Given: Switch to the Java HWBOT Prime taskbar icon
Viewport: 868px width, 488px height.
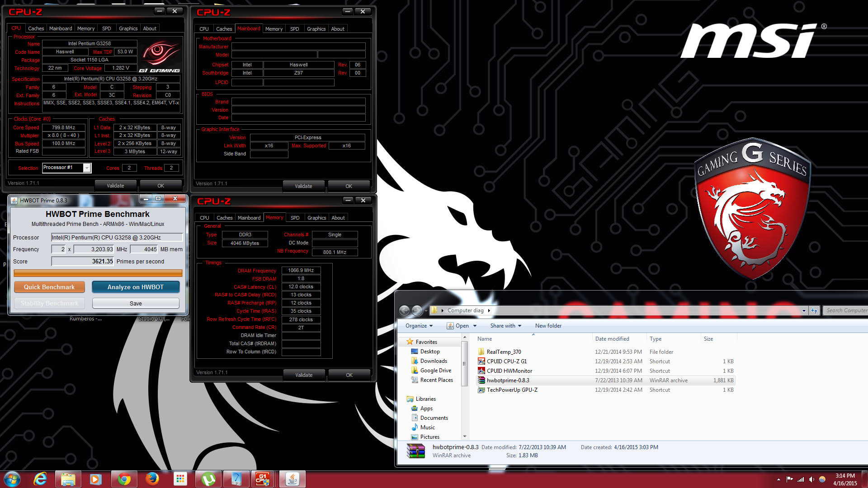Looking at the screenshot, I should 292,479.
